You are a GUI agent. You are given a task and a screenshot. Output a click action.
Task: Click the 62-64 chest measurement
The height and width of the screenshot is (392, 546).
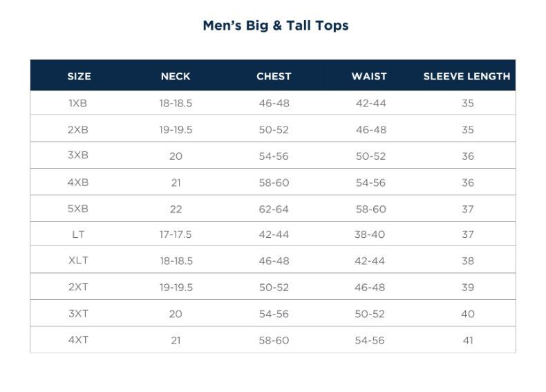pyautogui.click(x=274, y=209)
